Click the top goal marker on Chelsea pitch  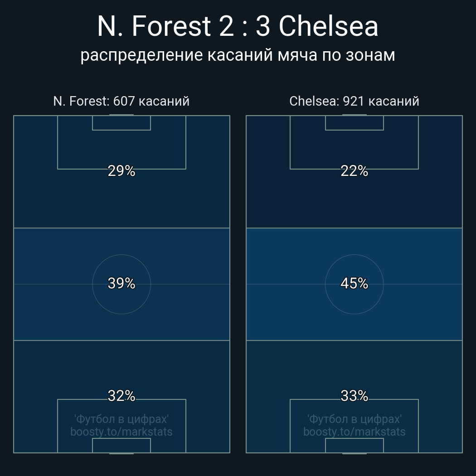354,115
